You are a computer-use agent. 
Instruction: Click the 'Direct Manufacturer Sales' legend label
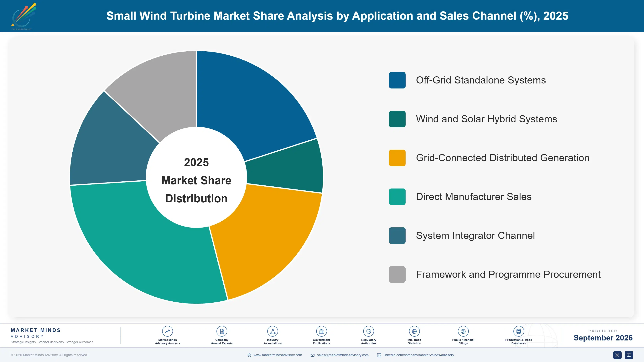(474, 197)
